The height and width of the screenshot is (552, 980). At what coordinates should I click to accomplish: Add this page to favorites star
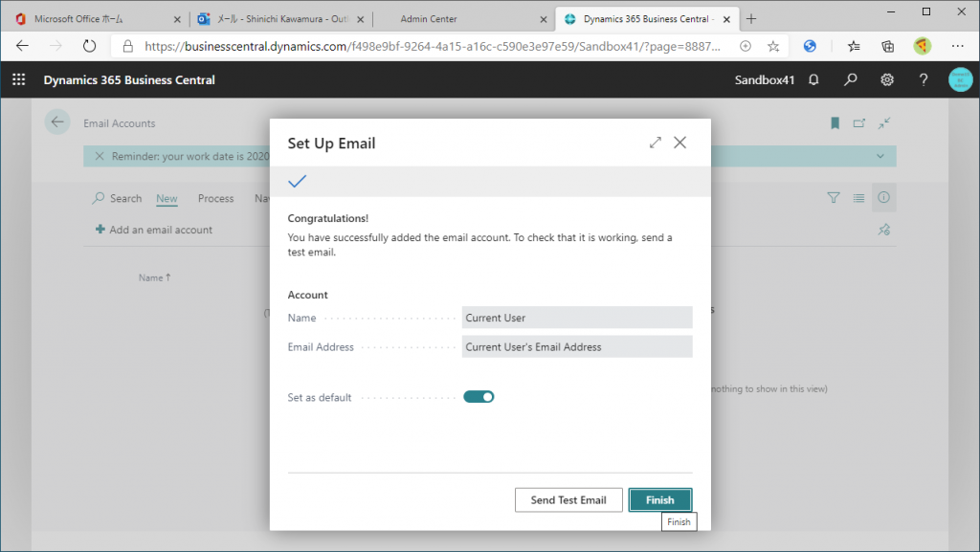pyautogui.click(x=773, y=46)
